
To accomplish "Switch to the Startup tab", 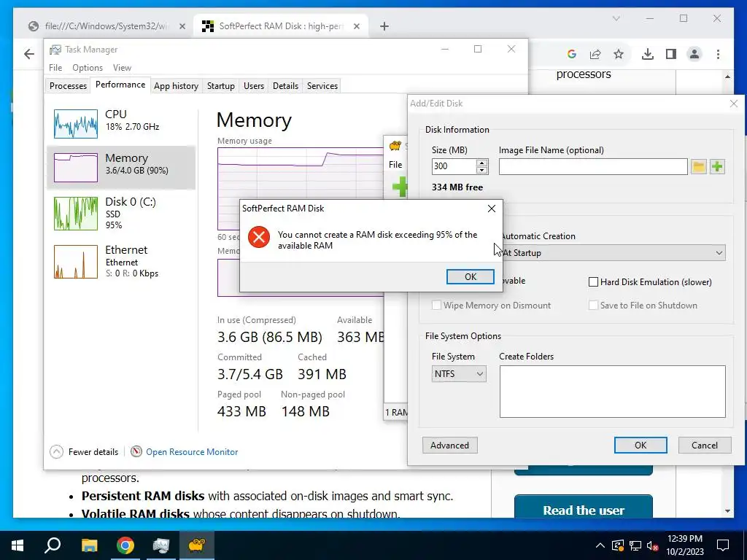I will pyautogui.click(x=220, y=86).
